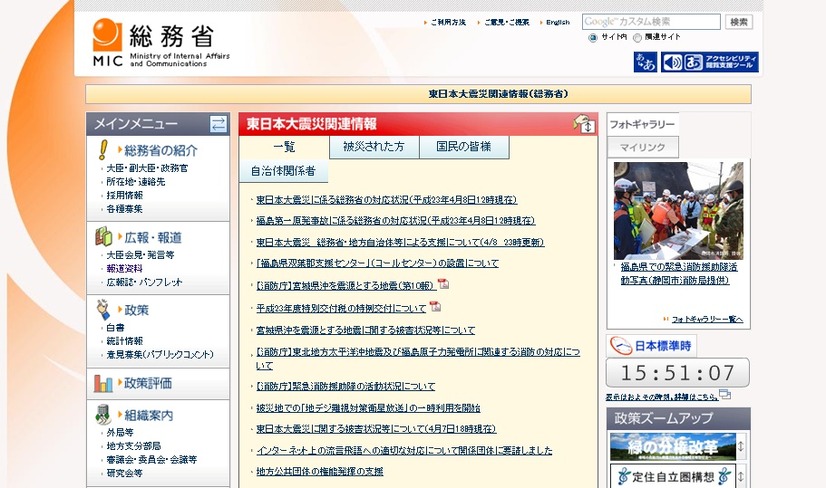Viewport: 826px width, 488px height.
Task: Click the earthquake info panel resize icon
Action: point(584,124)
